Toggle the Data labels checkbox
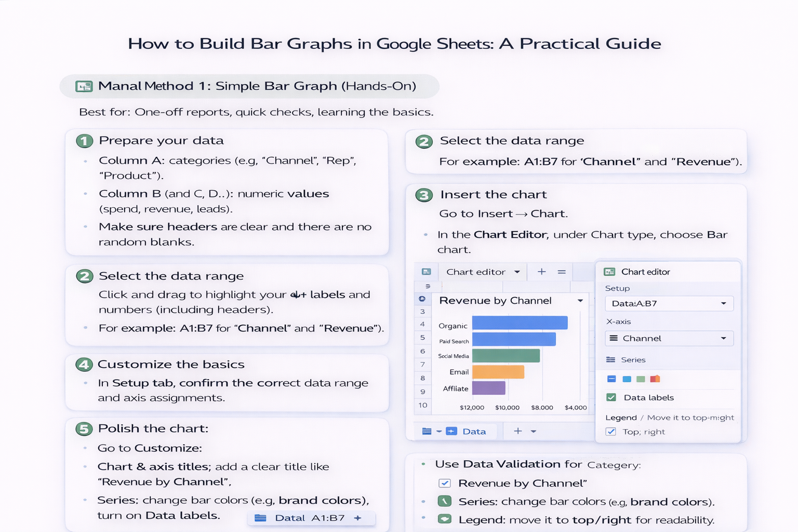This screenshot has height=532, width=798. tap(611, 397)
